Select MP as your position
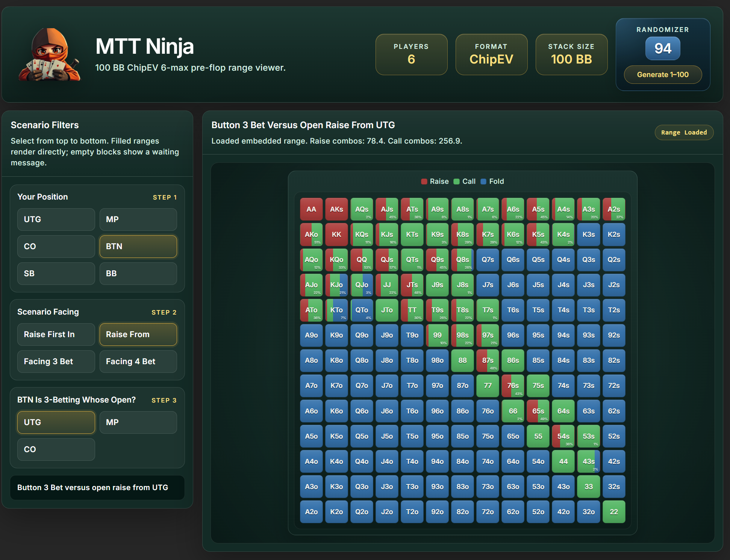Image resolution: width=730 pixels, height=560 pixels. (138, 219)
